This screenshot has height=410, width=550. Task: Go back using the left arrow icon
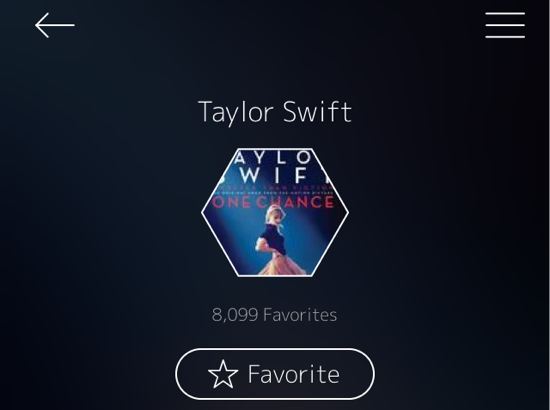point(55,25)
